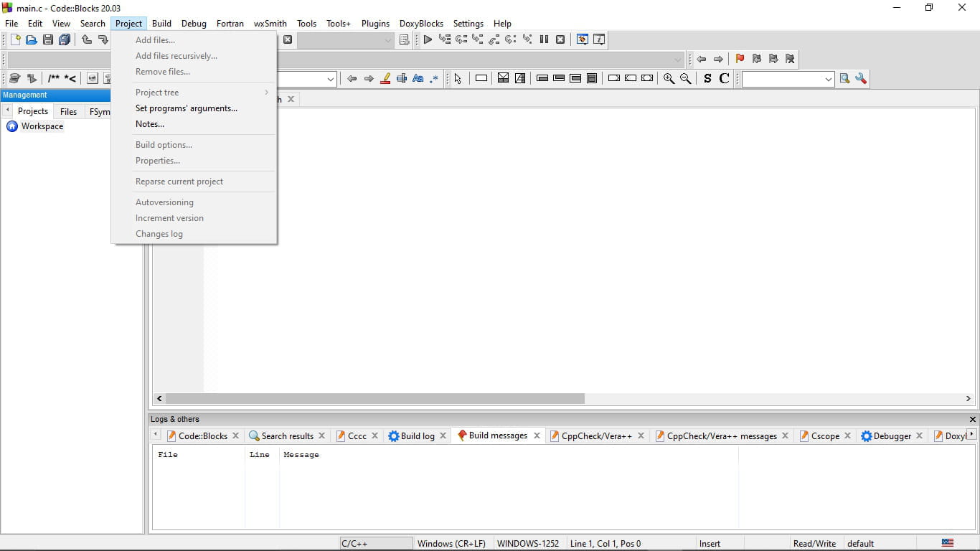Open the right toolbar combo box dropdown
This screenshot has width=980, height=551.
(x=829, y=79)
